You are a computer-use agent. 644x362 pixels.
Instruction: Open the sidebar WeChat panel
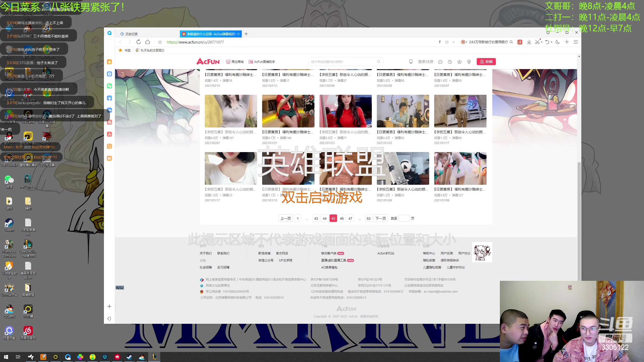(x=109, y=86)
